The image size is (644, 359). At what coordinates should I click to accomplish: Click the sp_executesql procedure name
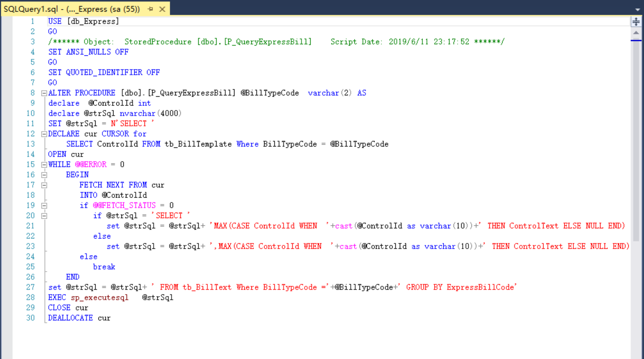pos(100,298)
